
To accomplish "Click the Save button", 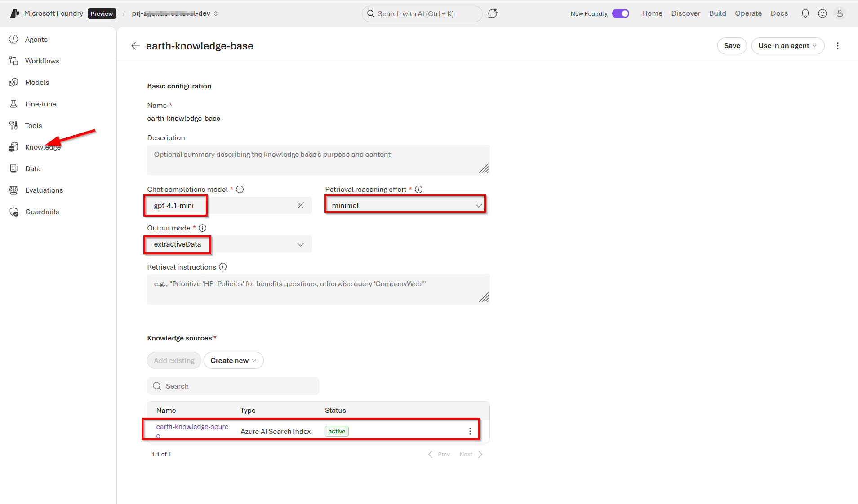I will click(x=732, y=46).
